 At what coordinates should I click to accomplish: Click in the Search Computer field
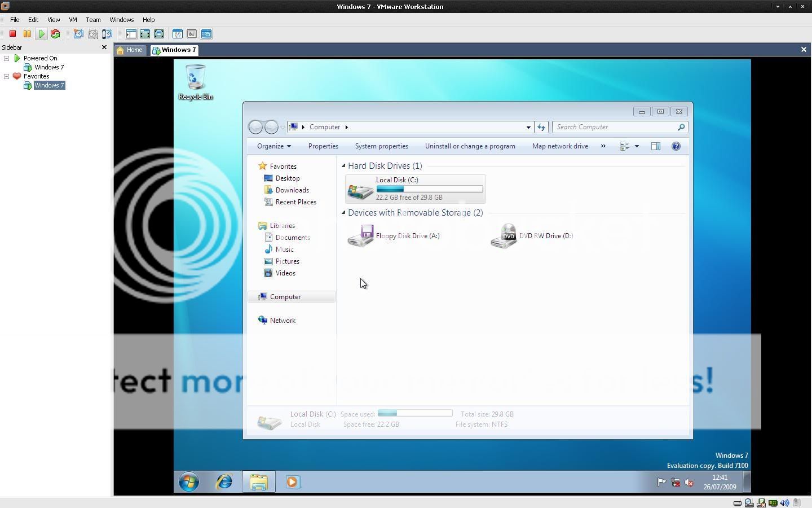(620, 127)
